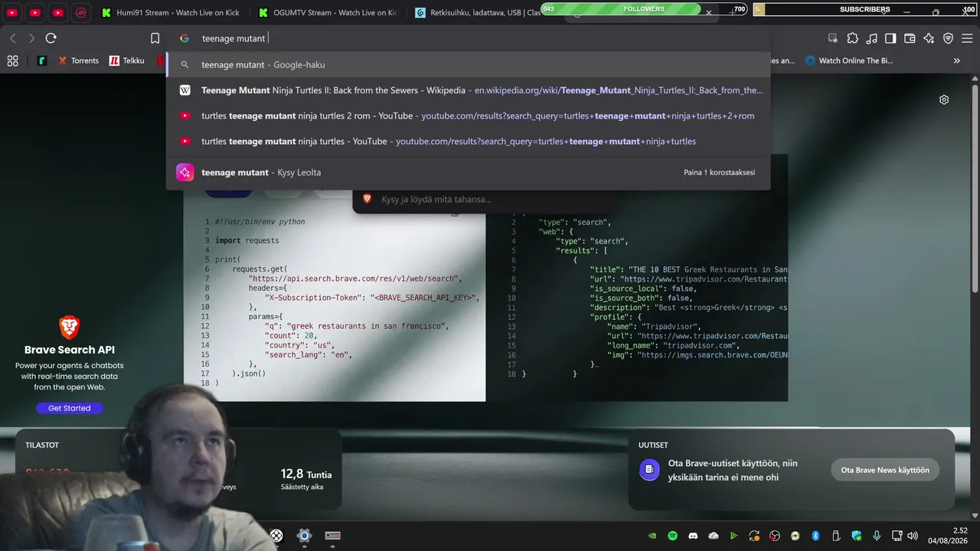
Task: Open the Telkku bookmark
Action: click(x=127, y=60)
